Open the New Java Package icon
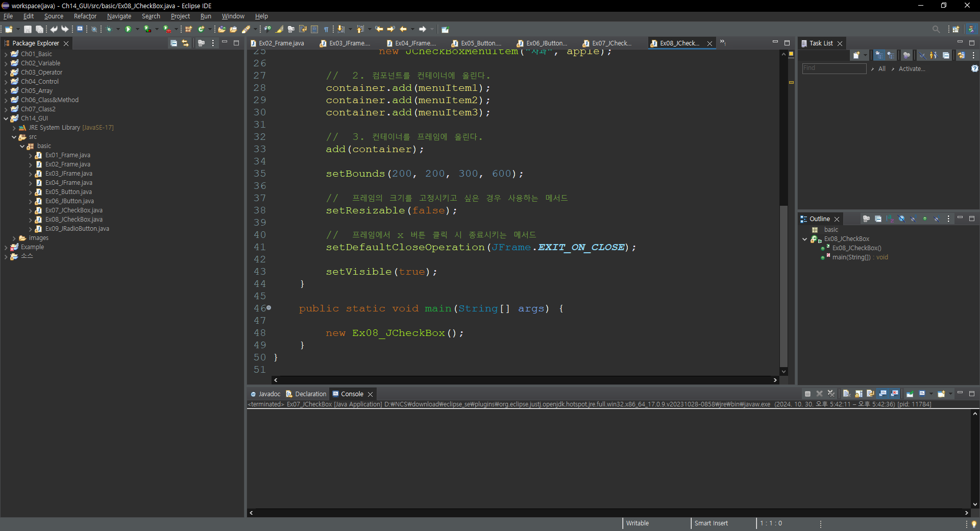Viewport: 980px width, 531px height. click(x=189, y=29)
